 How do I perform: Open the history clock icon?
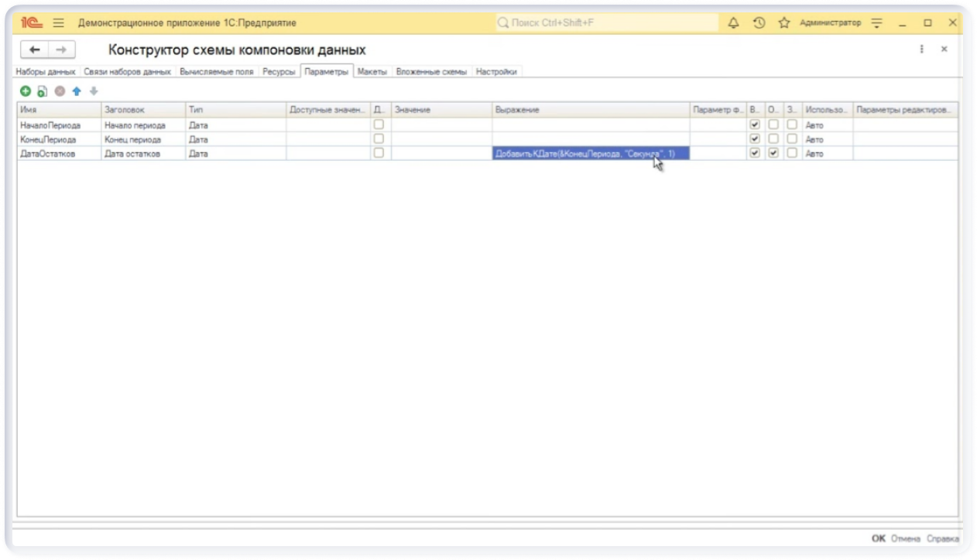click(x=759, y=23)
